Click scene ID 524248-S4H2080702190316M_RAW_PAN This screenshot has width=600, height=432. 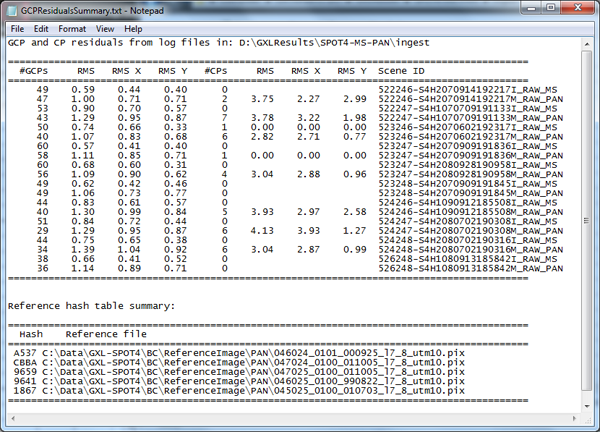pyautogui.click(x=471, y=249)
